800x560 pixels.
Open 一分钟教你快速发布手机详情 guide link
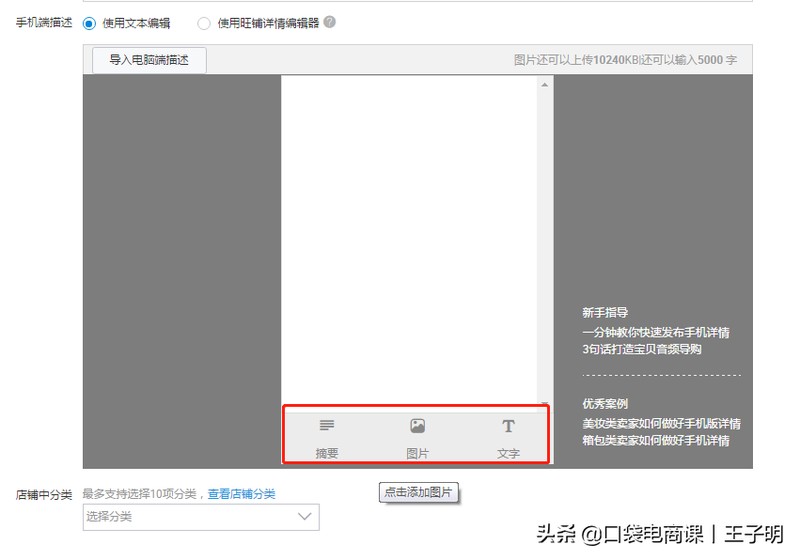click(656, 333)
